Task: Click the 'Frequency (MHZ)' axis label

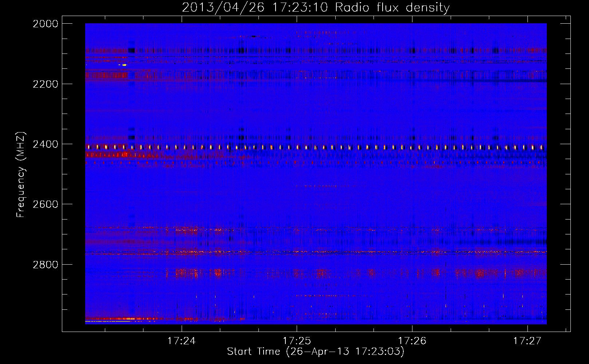Action: point(21,175)
